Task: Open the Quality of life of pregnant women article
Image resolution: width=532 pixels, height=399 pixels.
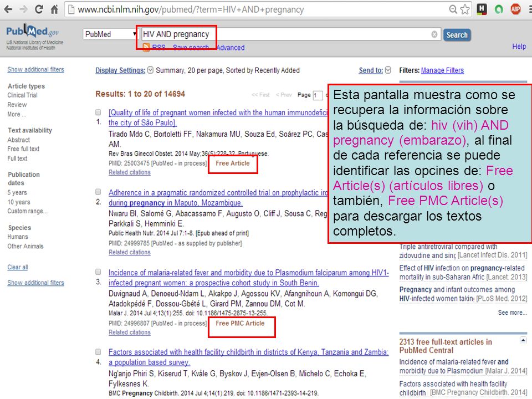Action: pos(218,117)
